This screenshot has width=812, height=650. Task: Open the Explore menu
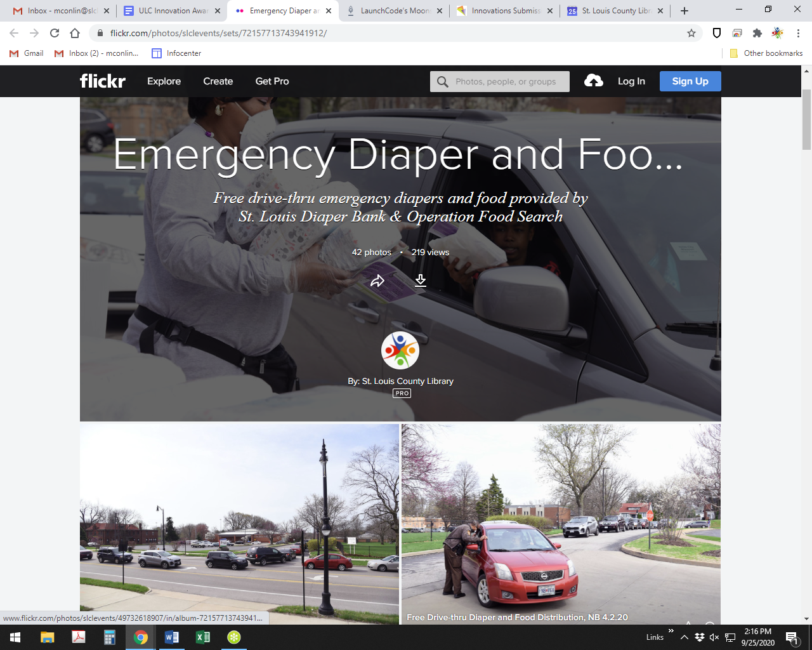point(164,81)
